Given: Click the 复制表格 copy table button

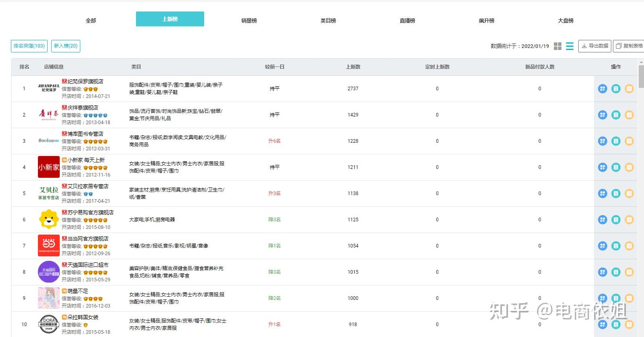Looking at the screenshot, I should (x=628, y=46).
